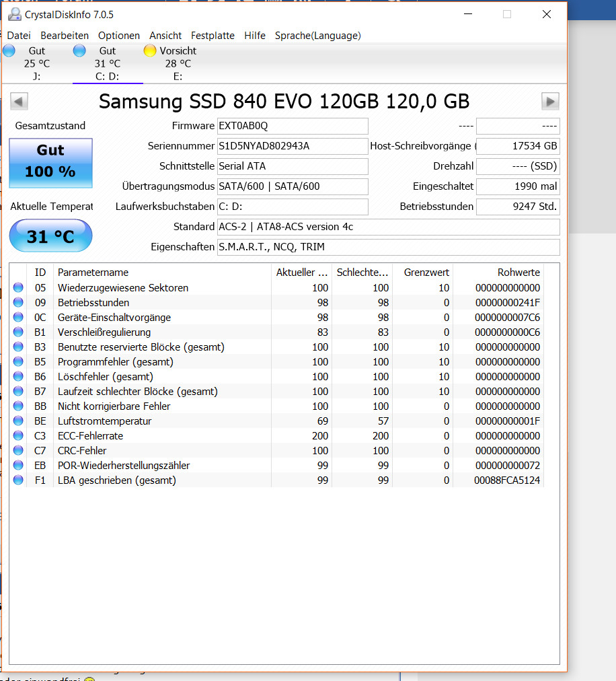Click status orb of Löschfehler row
The width and height of the screenshot is (616, 681).
(x=18, y=376)
